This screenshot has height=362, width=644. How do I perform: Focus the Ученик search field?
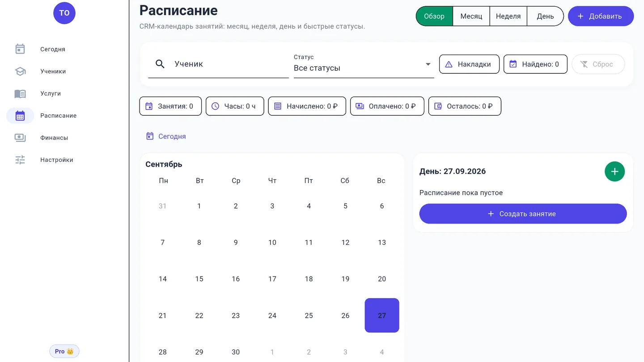(x=218, y=64)
